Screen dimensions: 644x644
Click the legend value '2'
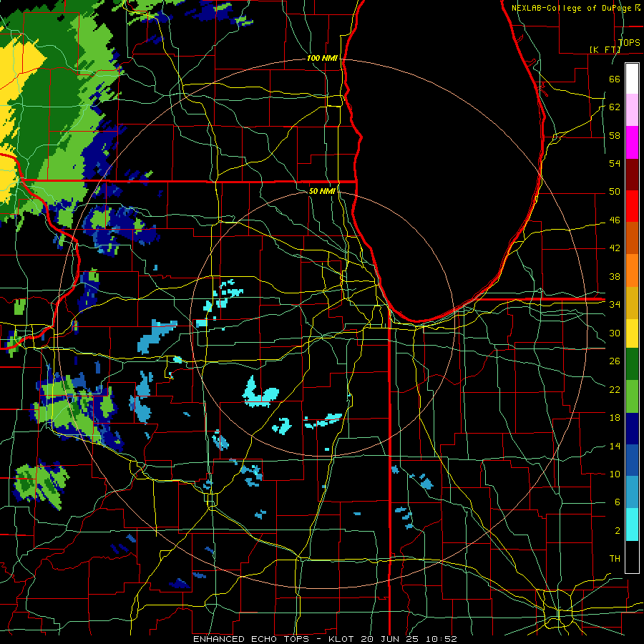(x=617, y=530)
